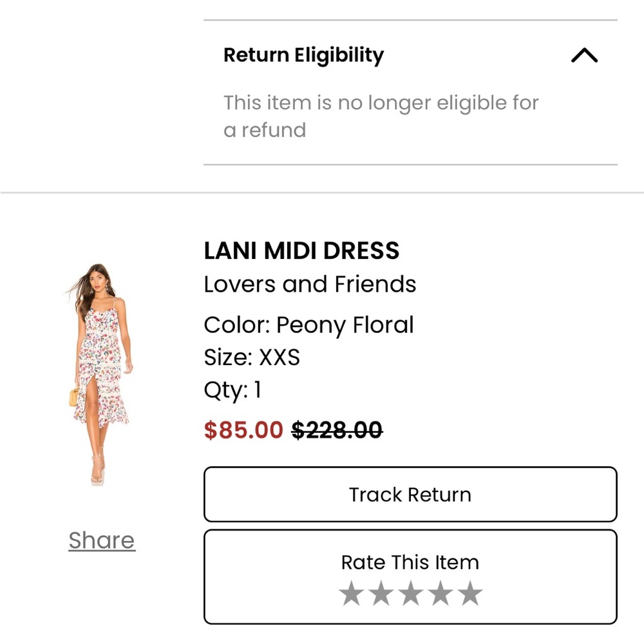
Task: Select the sale price $85.00
Action: 243,430
